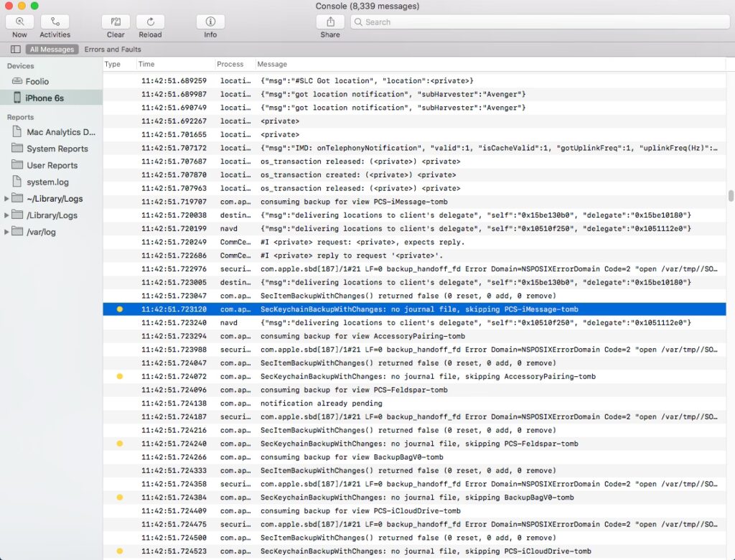This screenshot has height=560, width=735.
Task: Open Mac Analytics Data reports
Action: [x=61, y=132]
